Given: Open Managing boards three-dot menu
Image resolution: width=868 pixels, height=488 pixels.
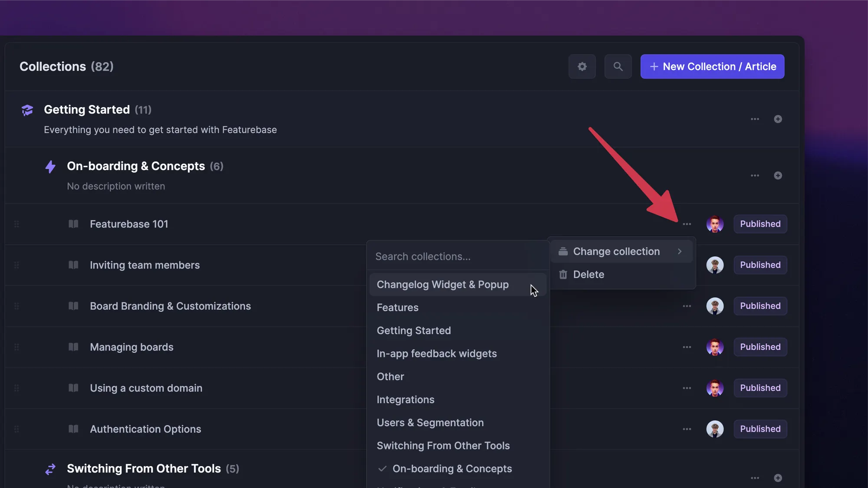Looking at the screenshot, I should click(x=687, y=347).
